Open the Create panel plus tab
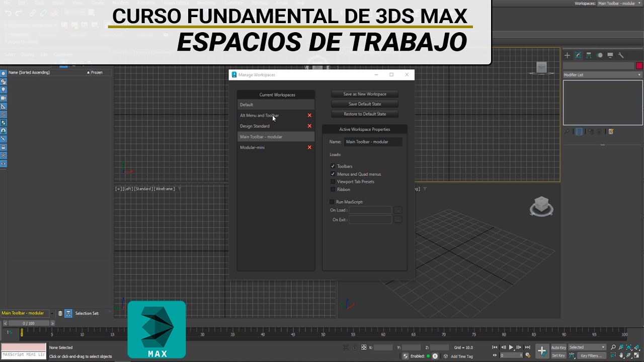This screenshot has width=644, height=362. point(567,55)
